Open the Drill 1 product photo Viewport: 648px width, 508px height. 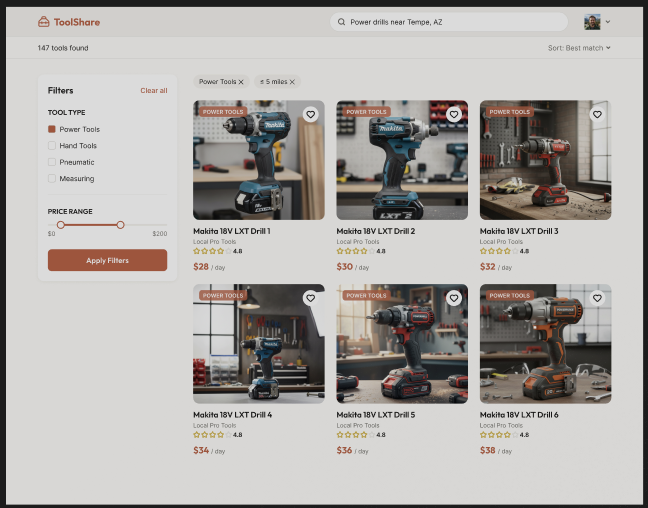tap(259, 160)
